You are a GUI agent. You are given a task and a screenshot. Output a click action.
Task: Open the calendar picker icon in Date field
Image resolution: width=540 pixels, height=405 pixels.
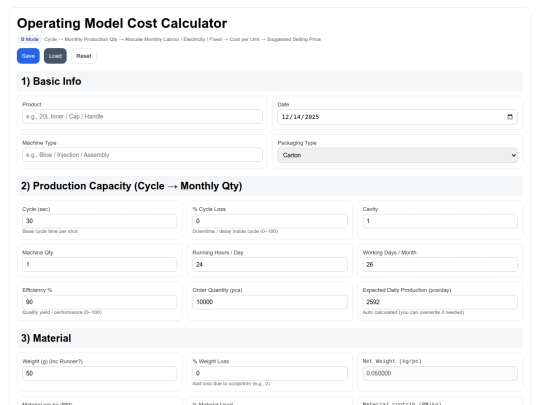510,117
